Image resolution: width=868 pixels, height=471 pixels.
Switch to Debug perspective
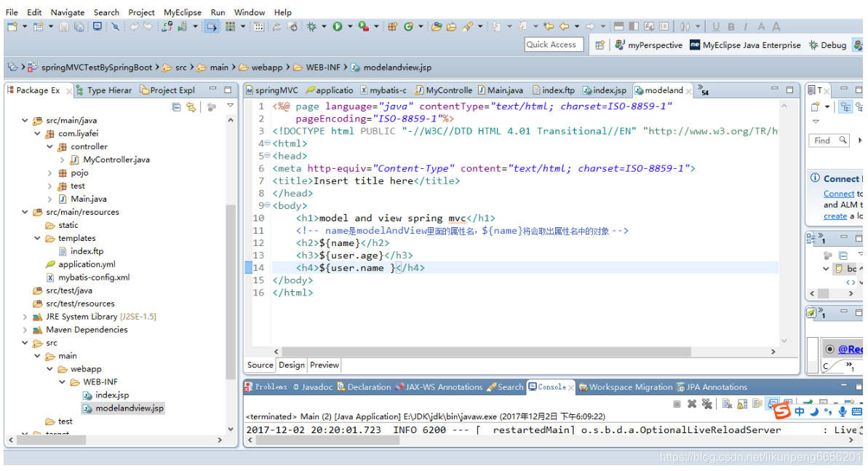coord(827,45)
